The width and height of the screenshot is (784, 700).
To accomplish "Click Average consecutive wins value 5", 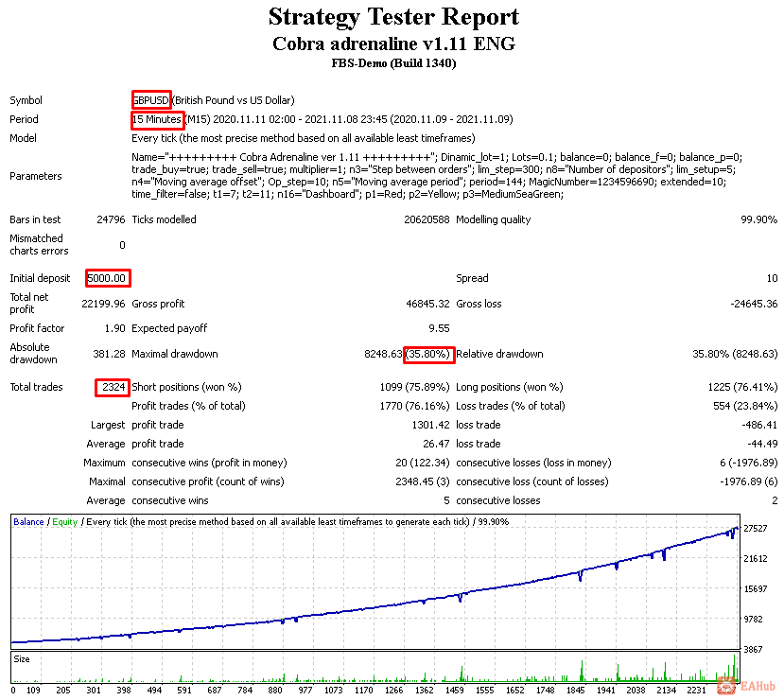I will point(446,501).
